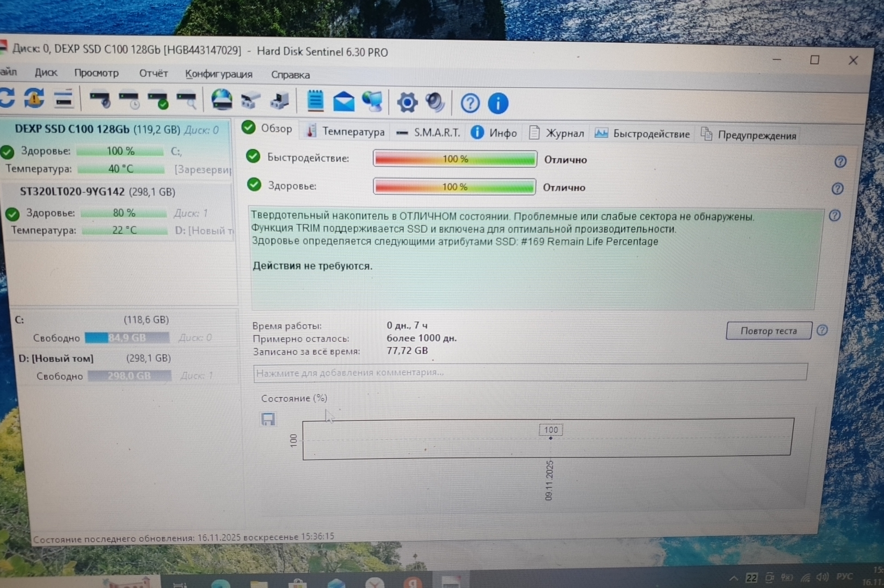This screenshot has width=884, height=588.
Task: Select the ST320LT020-9YG142 disk in list
Action: (97, 192)
